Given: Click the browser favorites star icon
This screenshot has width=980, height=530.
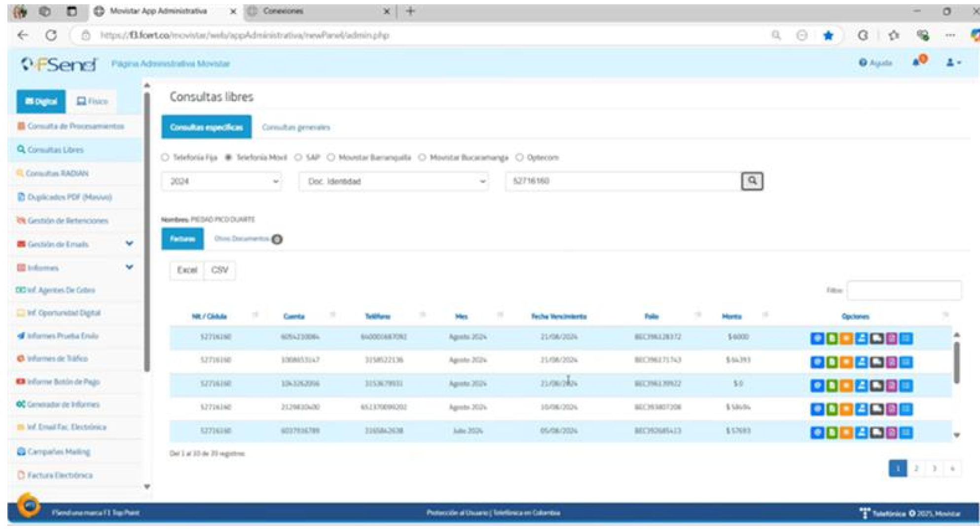Looking at the screenshot, I should (x=828, y=36).
